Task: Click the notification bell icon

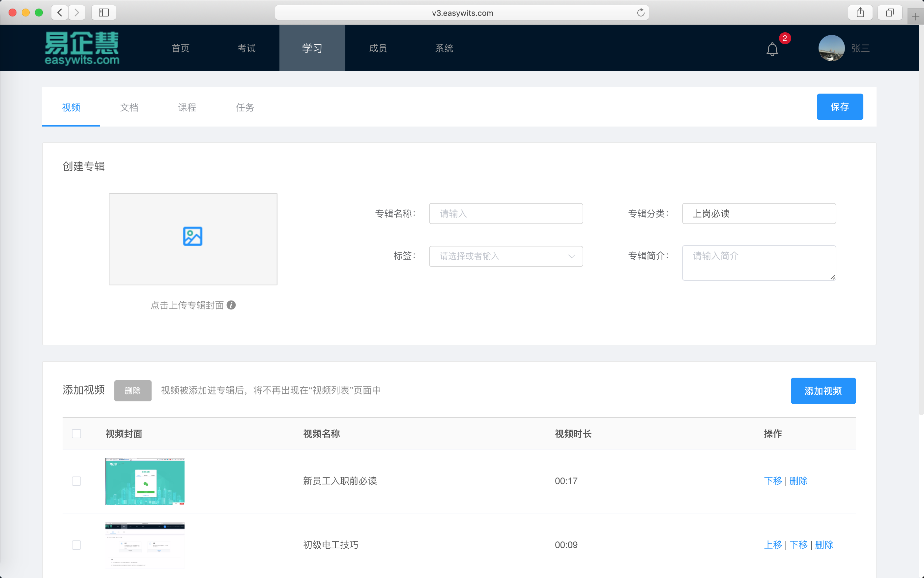Action: pos(772,49)
